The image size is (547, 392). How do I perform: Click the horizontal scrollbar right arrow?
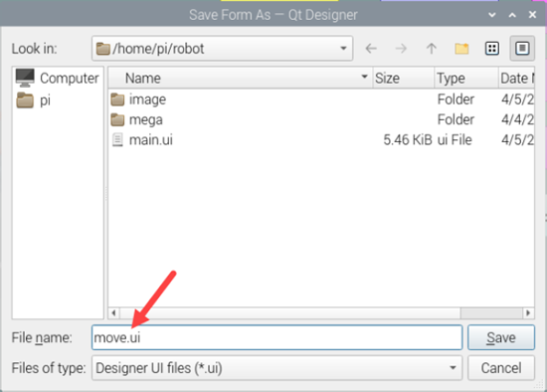tap(528, 312)
